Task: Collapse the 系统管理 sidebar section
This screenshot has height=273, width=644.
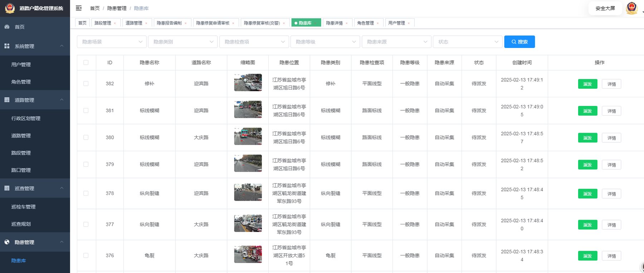Action: click(62, 46)
